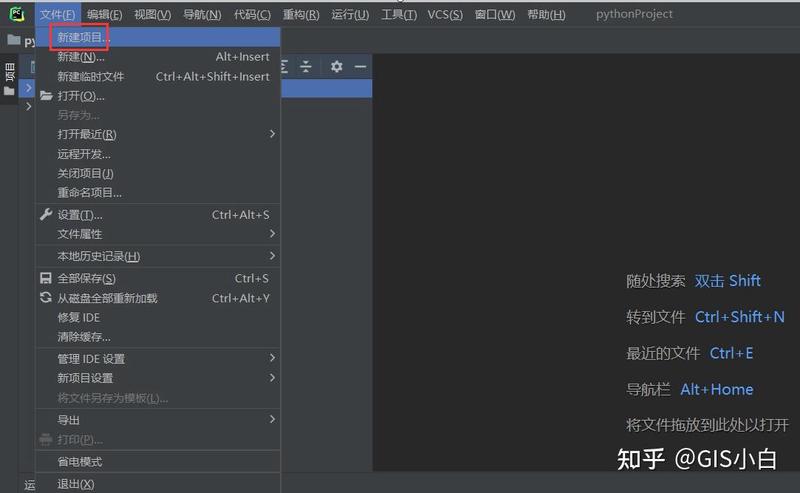
Task: Select 关闭项目(J) menu item
Action: (x=158, y=174)
